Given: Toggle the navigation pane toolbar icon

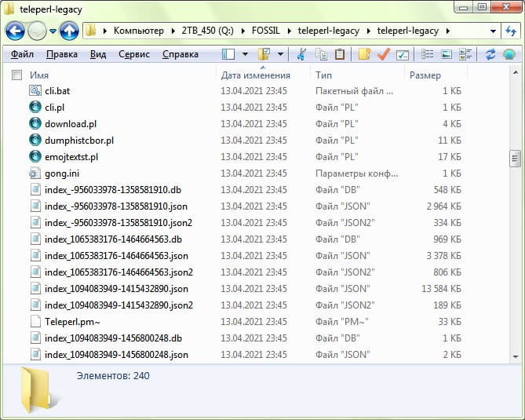Looking at the screenshot, I should pyautogui.click(x=228, y=54).
